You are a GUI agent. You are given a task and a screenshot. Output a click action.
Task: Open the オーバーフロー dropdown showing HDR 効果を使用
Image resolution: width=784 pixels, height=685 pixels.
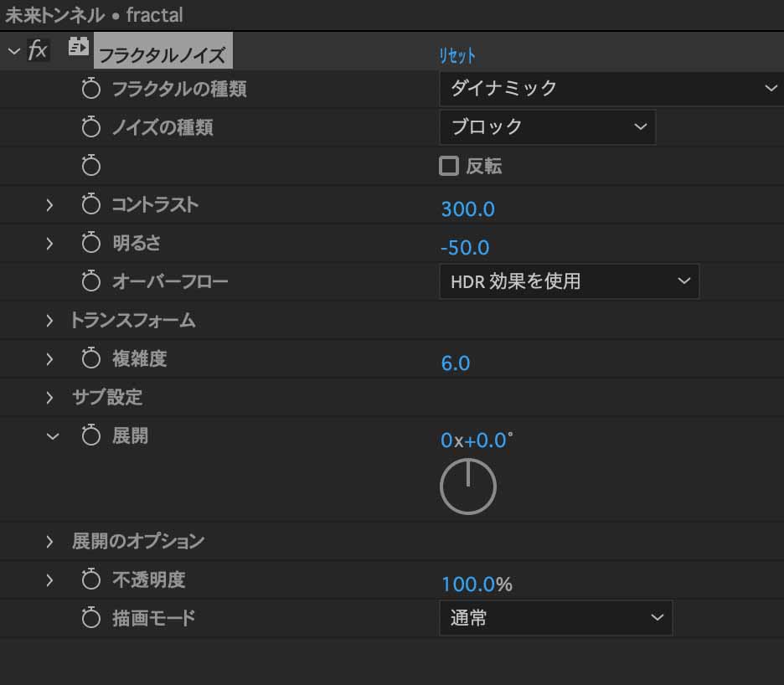pos(569,281)
